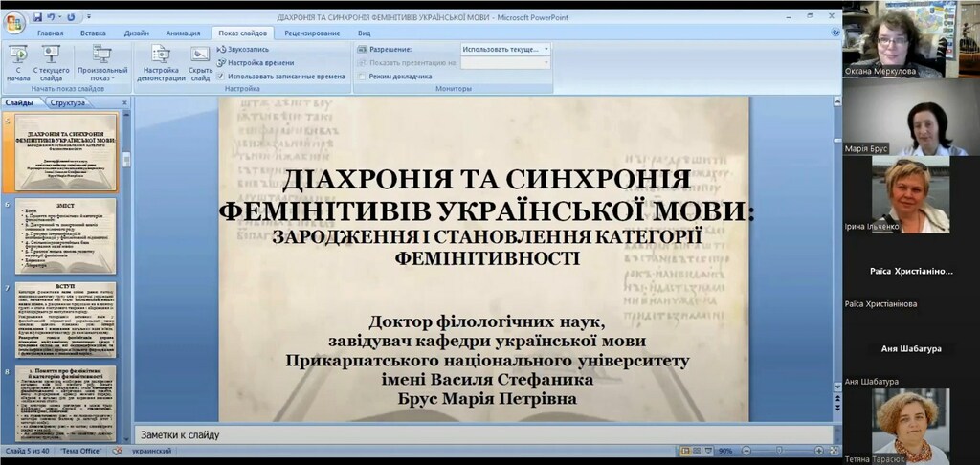Viewport: 980px width, 465px height.
Task: Open the Структура outline pane tab
Action: pyautogui.click(x=68, y=102)
